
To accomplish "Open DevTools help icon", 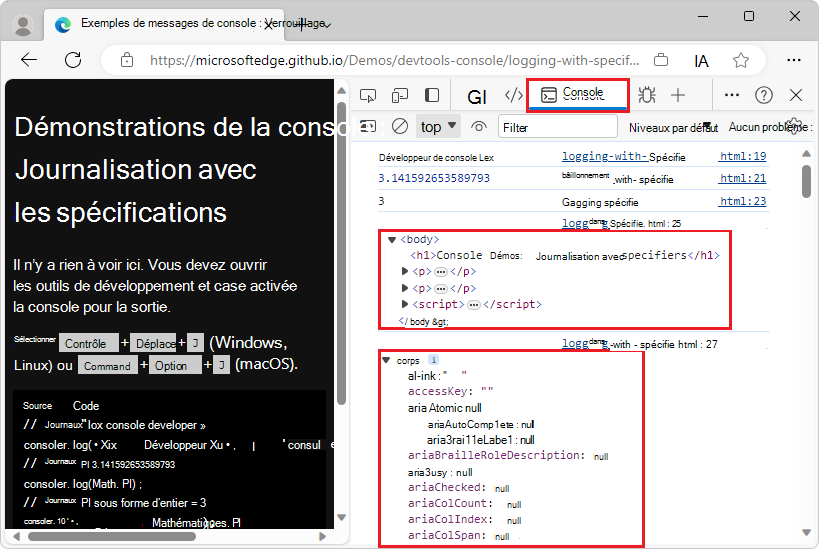I will [764, 95].
